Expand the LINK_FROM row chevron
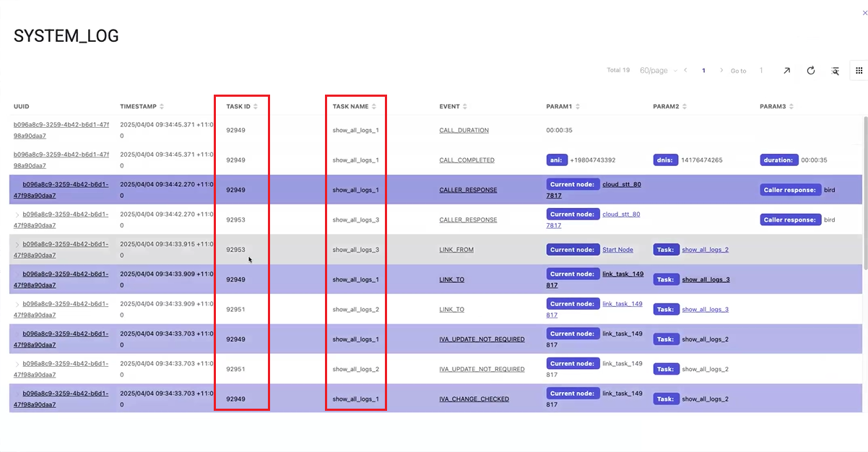The height and width of the screenshot is (452, 868). (x=17, y=244)
